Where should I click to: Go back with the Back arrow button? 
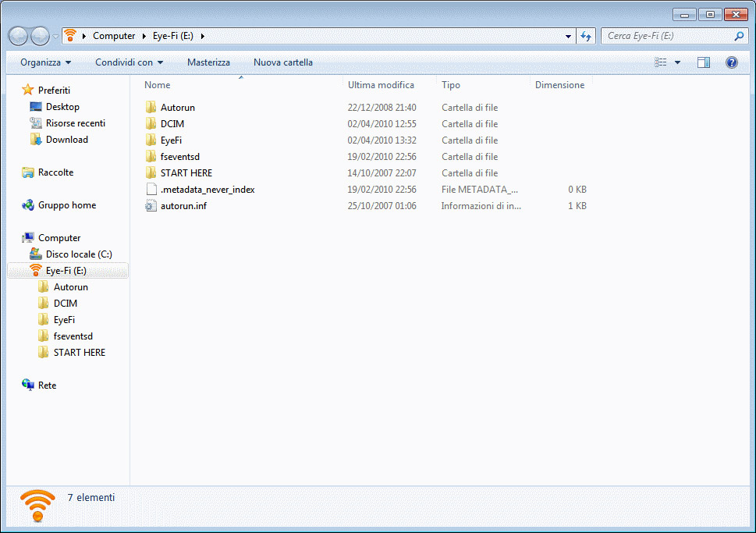[x=18, y=36]
